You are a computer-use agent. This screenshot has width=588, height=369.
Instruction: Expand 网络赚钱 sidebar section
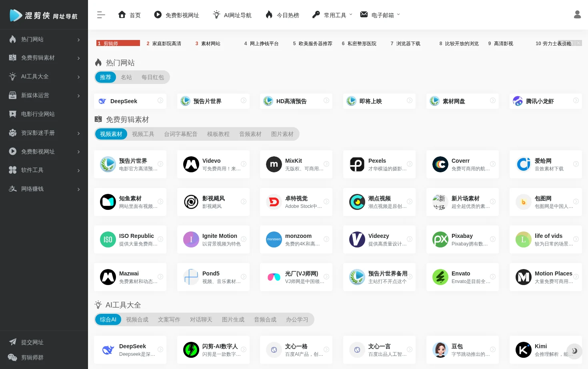click(x=78, y=189)
